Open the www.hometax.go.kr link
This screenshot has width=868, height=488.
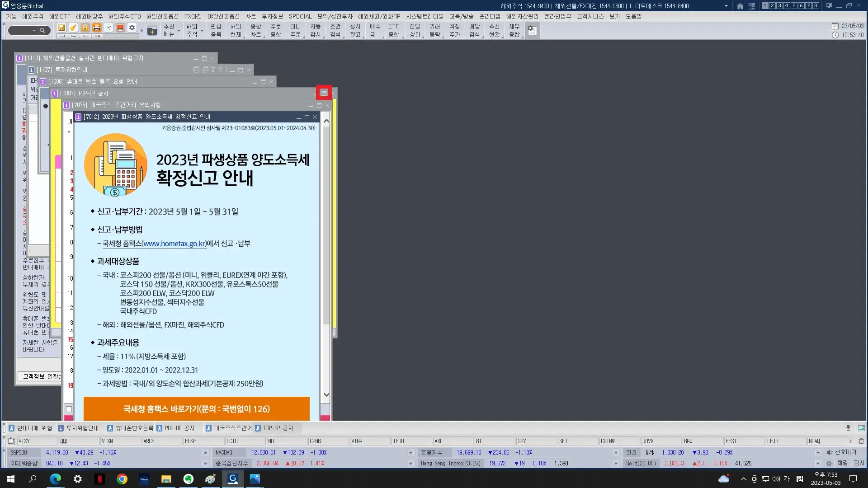174,244
